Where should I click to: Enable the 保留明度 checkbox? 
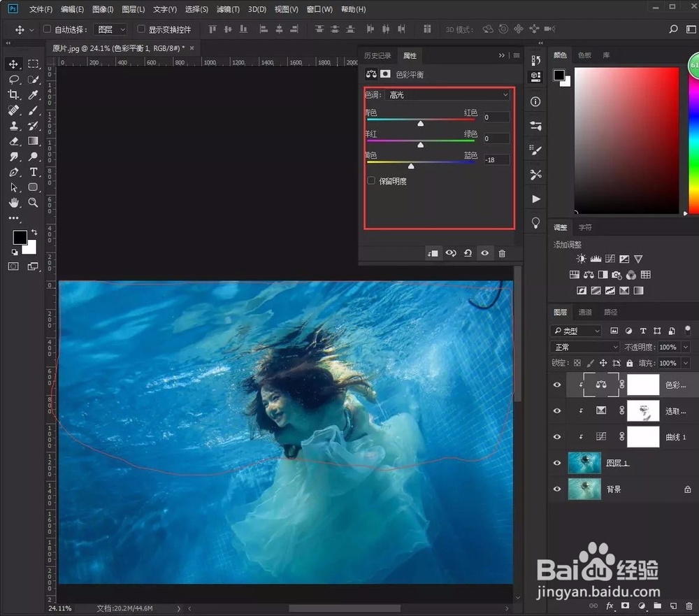[x=371, y=180]
